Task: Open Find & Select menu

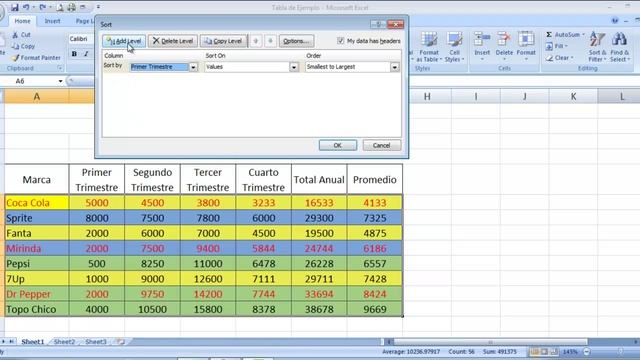Action: (x=620, y=47)
